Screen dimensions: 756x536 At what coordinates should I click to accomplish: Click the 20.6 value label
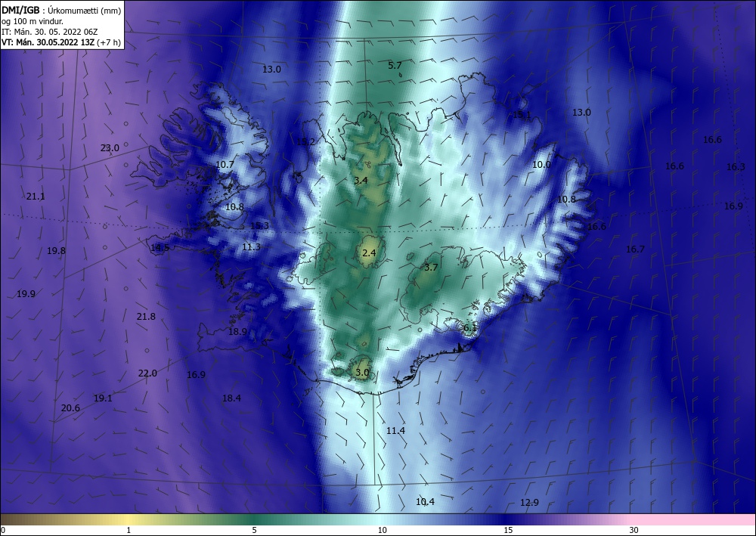[x=70, y=408]
